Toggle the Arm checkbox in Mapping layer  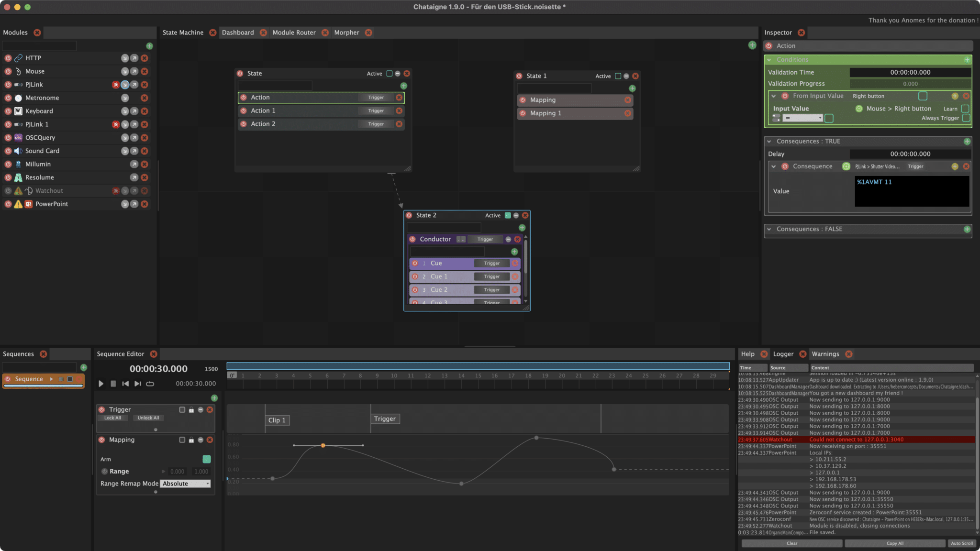207,459
